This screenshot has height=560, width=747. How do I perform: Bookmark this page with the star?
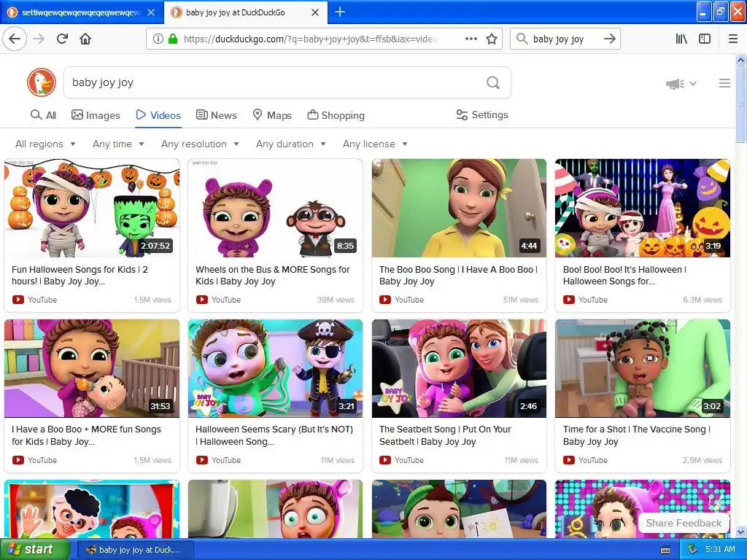[x=492, y=39]
